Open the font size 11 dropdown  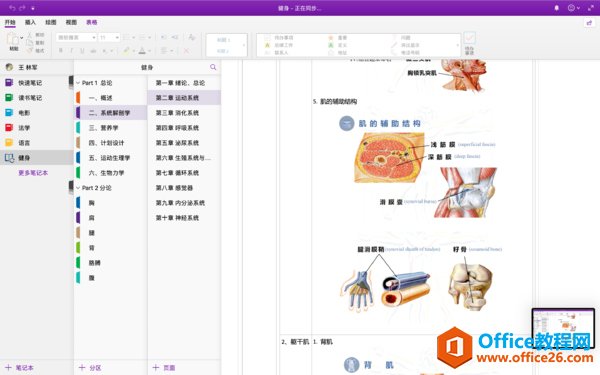pos(109,38)
